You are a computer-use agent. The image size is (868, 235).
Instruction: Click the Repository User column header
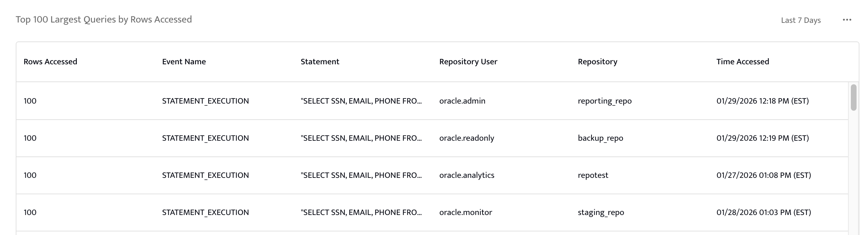click(468, 62)
